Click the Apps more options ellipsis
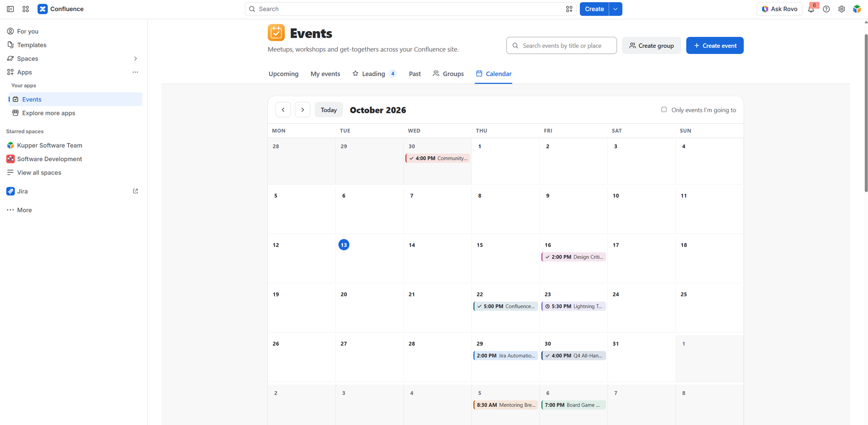This screenshot has height=425, width=868. tap(135, 72)
